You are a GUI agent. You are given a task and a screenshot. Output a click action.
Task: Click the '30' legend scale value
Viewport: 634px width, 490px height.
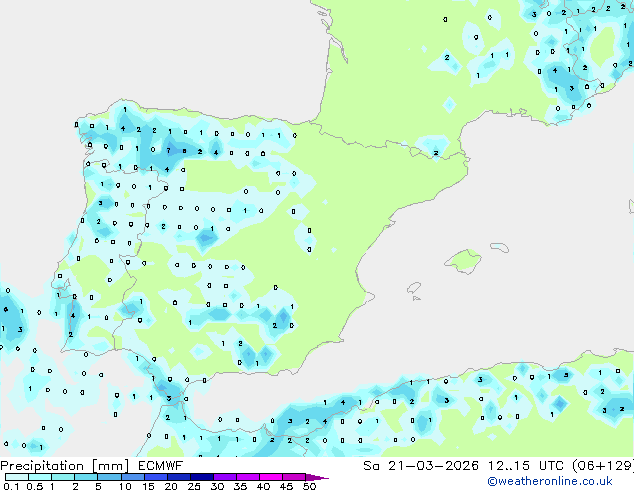point(217,486)
